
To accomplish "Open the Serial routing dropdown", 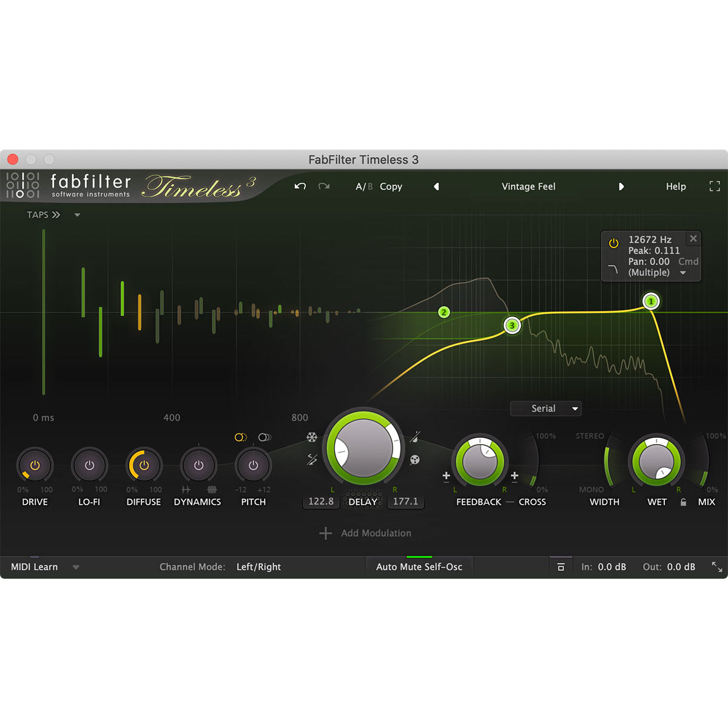I will coord(545,408).
